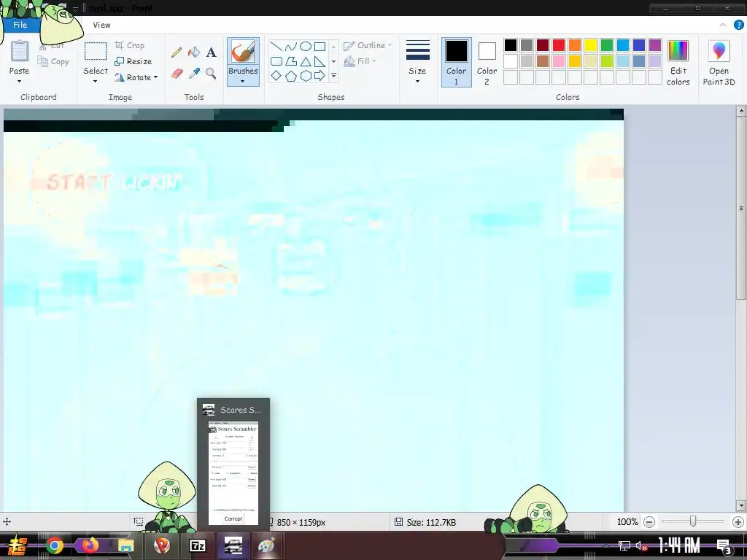Select Color 2 background box
Image resolution: width=747 pixels, height=560 pixels.
coord(487,63)
